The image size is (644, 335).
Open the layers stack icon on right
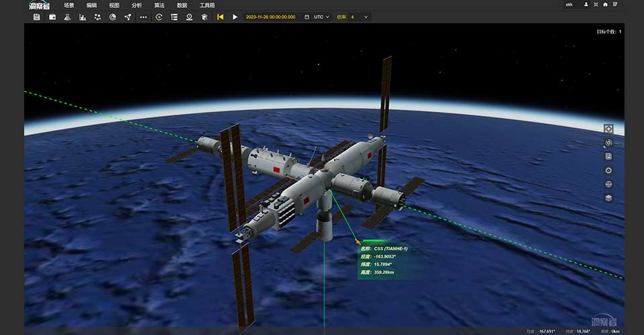[x=608, y=198]
